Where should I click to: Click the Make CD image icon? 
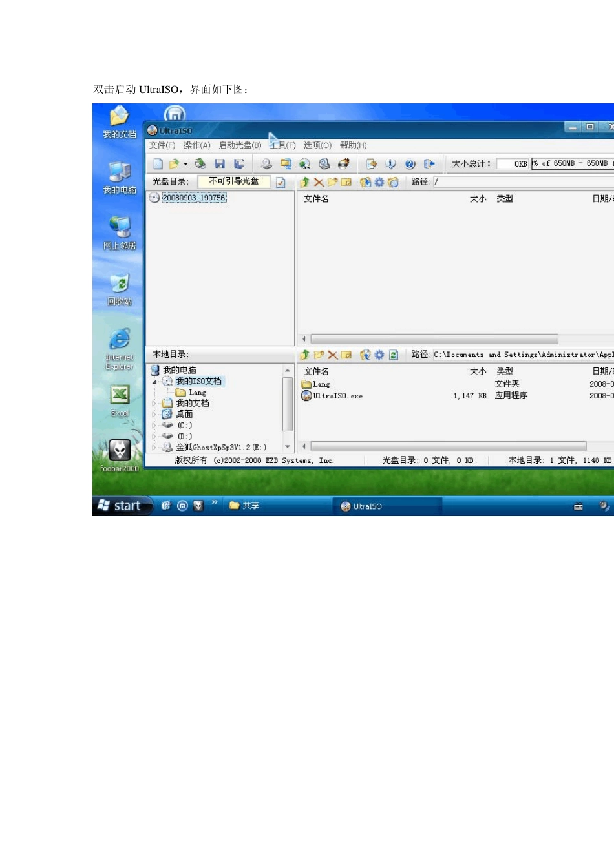pos(266,164)
